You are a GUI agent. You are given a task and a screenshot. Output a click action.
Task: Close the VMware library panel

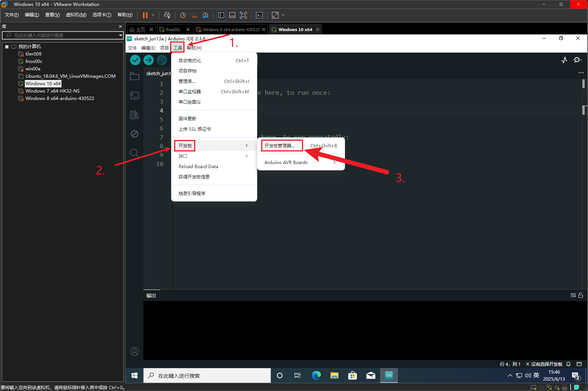[x=120, y=27]
